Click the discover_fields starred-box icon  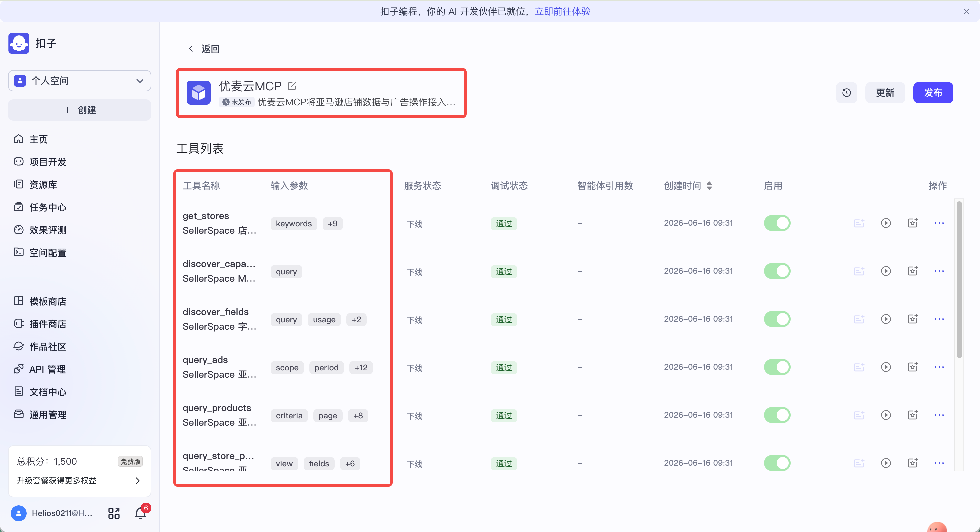(x=913, y=319)
